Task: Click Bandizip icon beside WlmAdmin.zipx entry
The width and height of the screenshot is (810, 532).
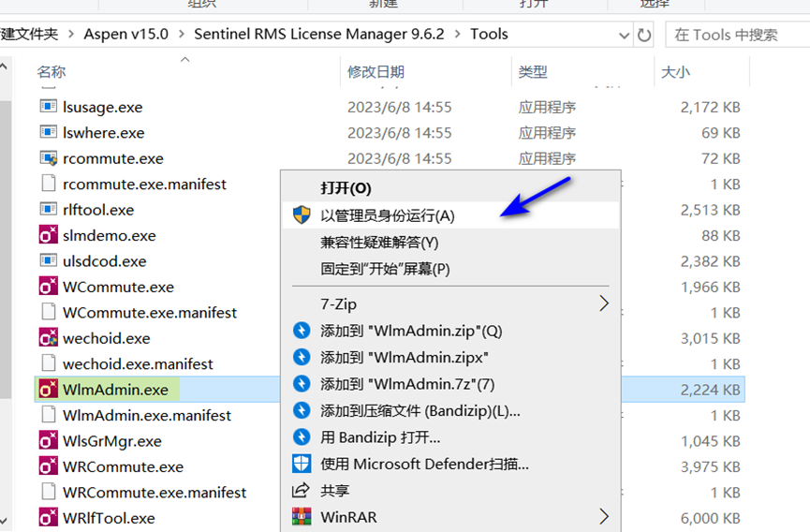Action: tap(302, 357)
